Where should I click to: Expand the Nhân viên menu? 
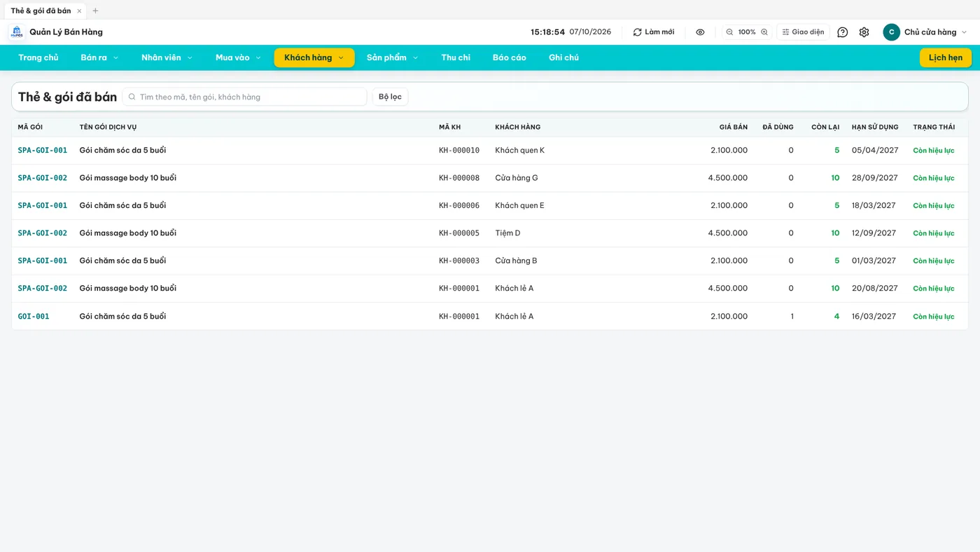point(167,57)
